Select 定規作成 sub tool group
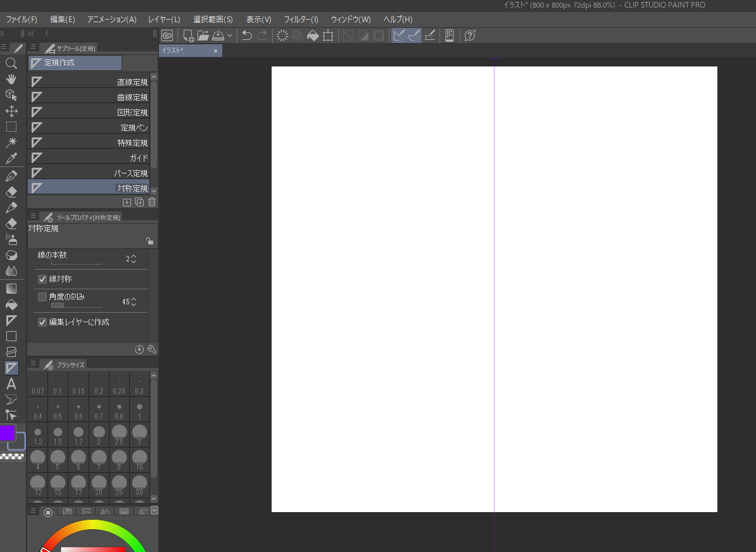Image resolution: width=756 pixels, height=552 pixels. click(75, 63)
